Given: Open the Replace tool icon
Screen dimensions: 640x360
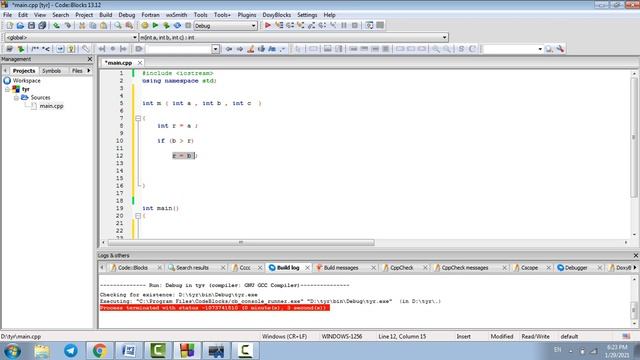Looking at the screenshot, I should coord(129,25).
